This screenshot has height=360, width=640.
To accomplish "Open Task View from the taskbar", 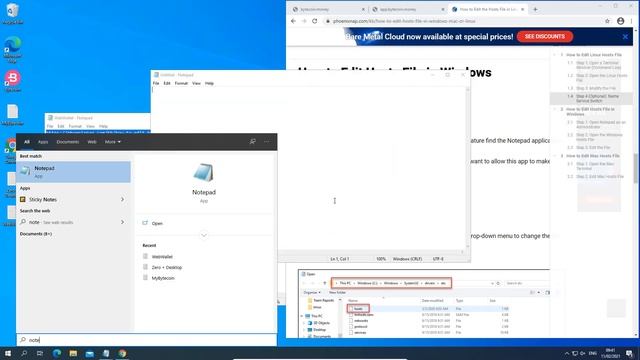I will pos(40,353).
